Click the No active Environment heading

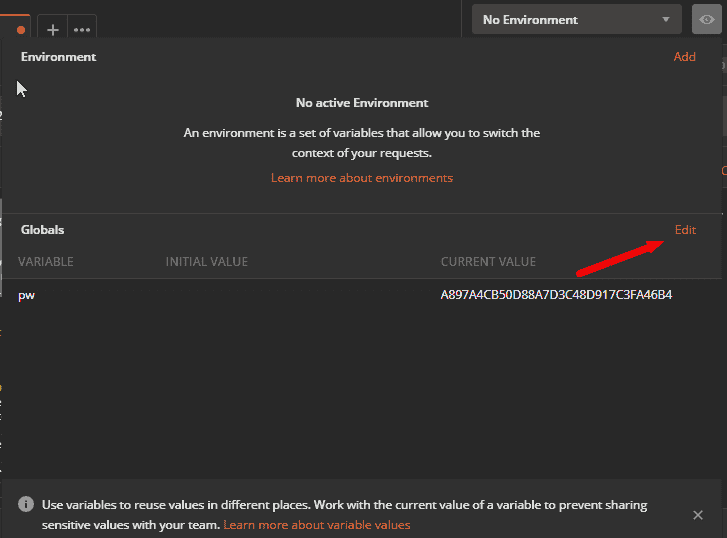click(x=362, y=102)
